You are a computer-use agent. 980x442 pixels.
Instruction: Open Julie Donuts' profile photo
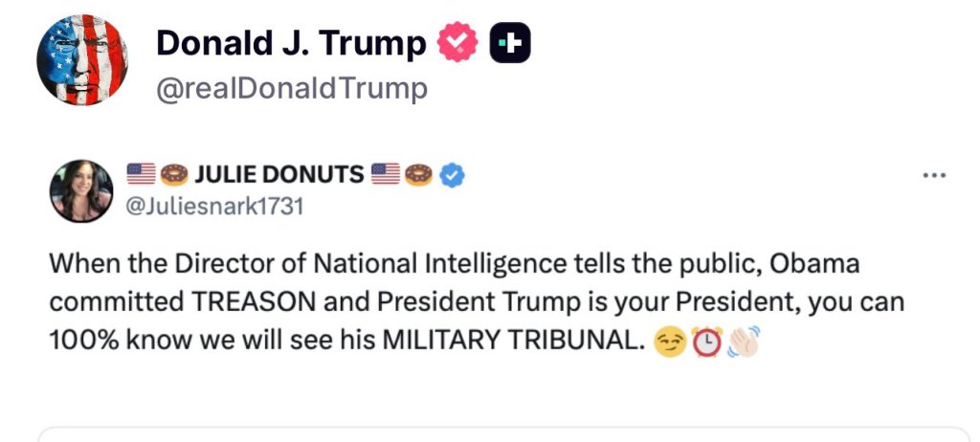click(81, 191)
